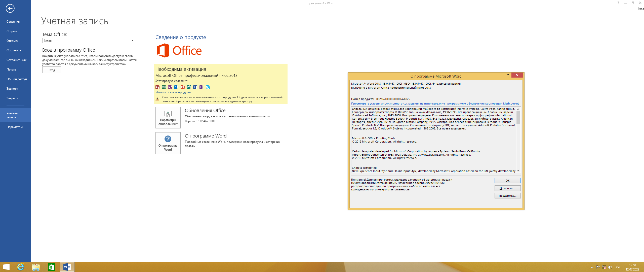Open File Explorer from the taskbar
The image size is (644, 272).
(x=36, y=267)
